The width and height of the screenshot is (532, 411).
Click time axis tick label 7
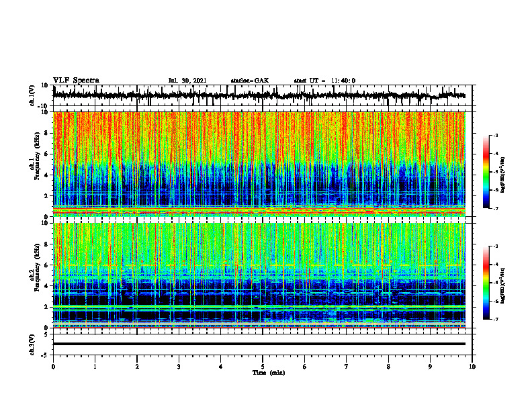(347, 367)
